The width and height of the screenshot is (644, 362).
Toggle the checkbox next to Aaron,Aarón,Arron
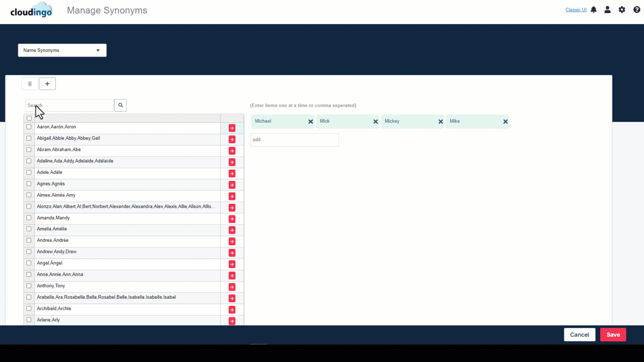(29, 126)
